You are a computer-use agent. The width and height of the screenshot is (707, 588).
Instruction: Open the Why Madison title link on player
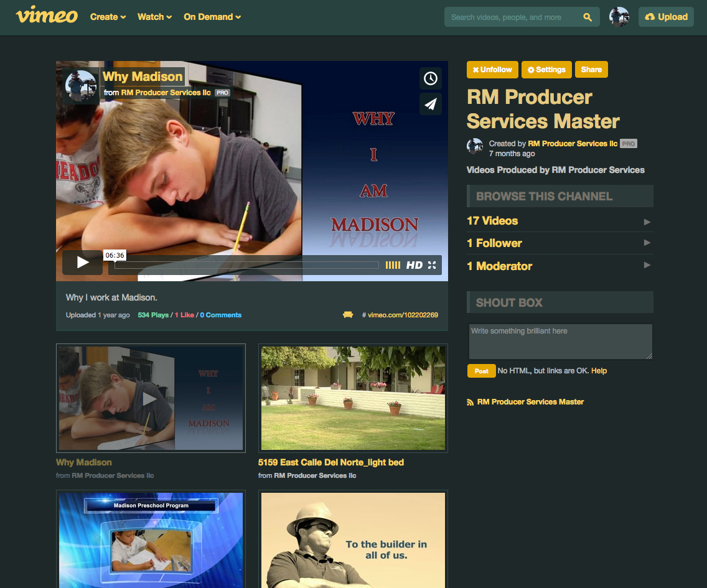[x=143, y=77]
